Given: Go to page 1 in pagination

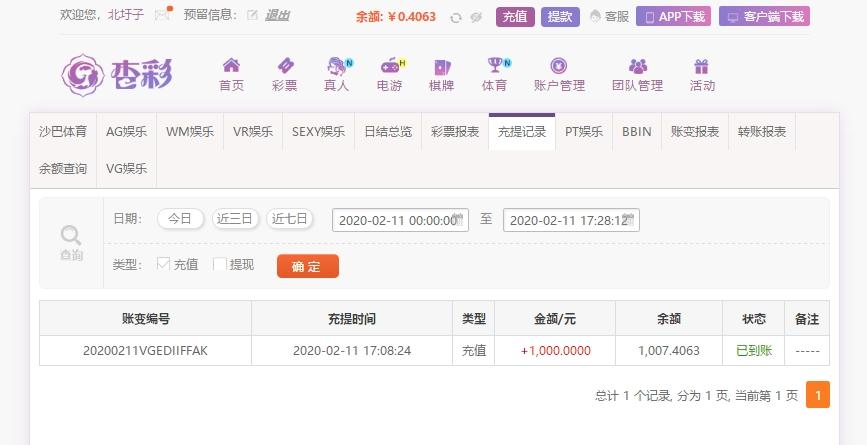Looking at the screenshot, I should click(x=818, y=395).
